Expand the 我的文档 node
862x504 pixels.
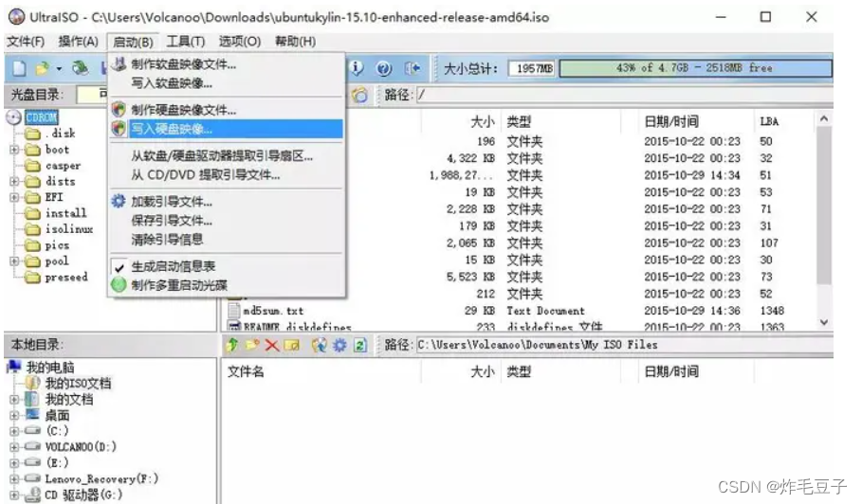coord(14,399)
